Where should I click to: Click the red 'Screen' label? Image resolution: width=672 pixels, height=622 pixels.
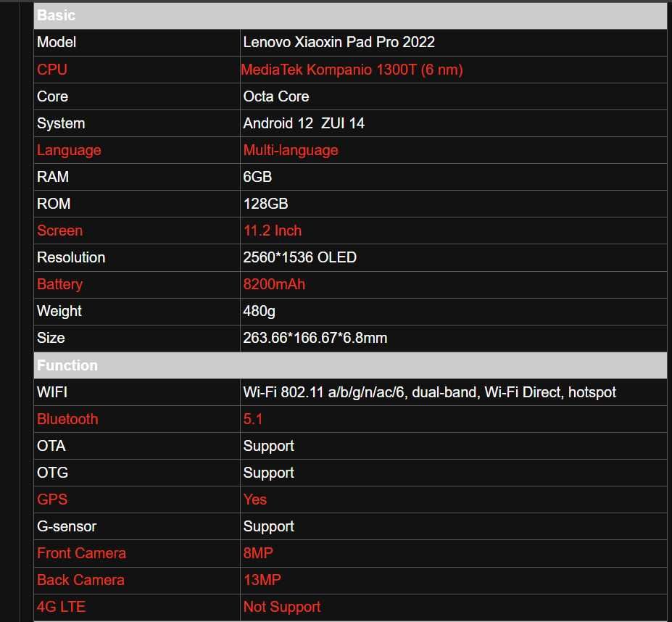pyautogui.click(x=59, y=231)
